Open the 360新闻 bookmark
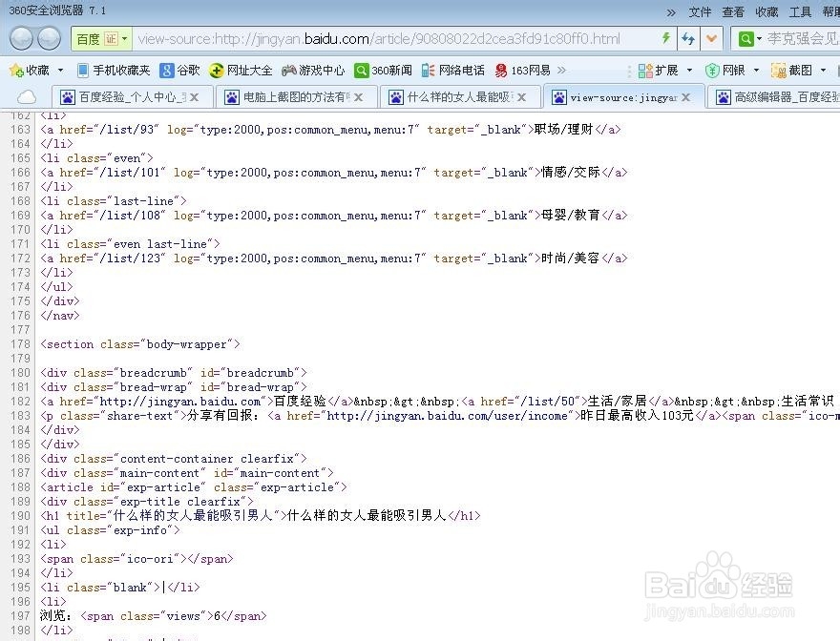The width and height of the screenshot is (840, 641). click(384, 71)
